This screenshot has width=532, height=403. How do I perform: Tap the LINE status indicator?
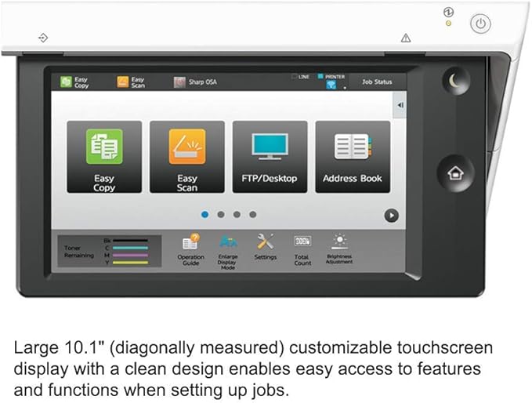point(300,77)
